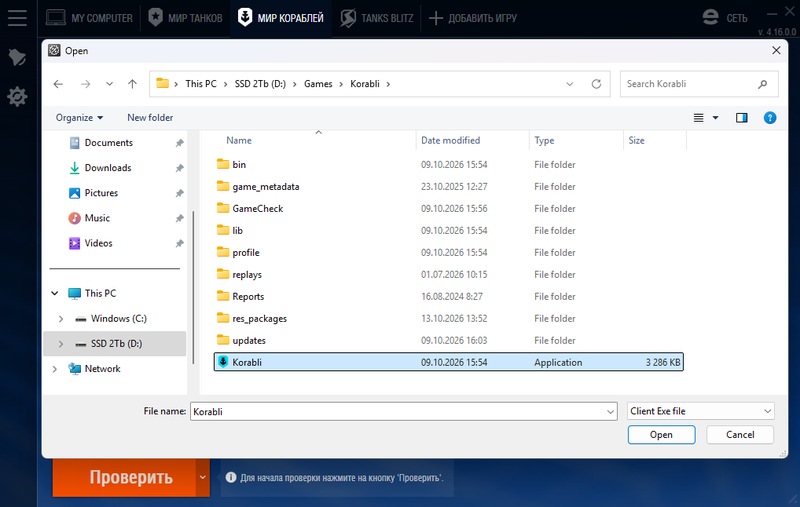This screenshot has height=507, width=800.
Task: Switch to the MY COMPUTER tab
Action: (x=89, y=18)
